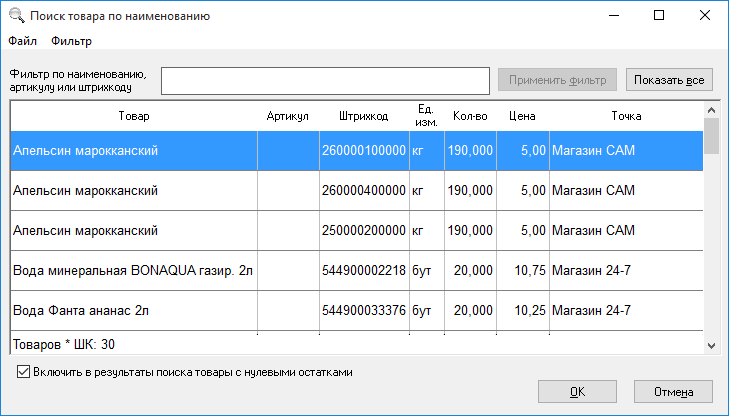Click the Точка column header
This screenshot has width=729, height=416.
[x=625, y=116]
